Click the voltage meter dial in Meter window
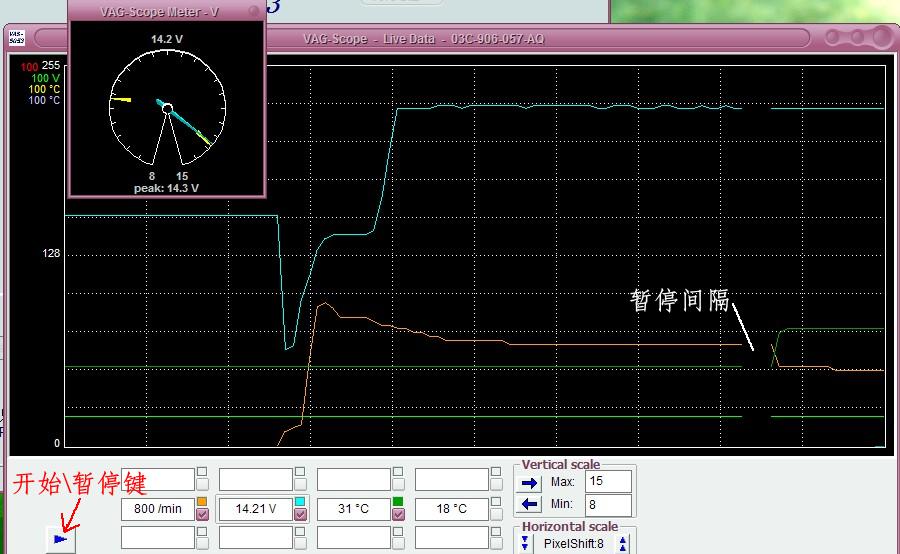 click(168, 107)
